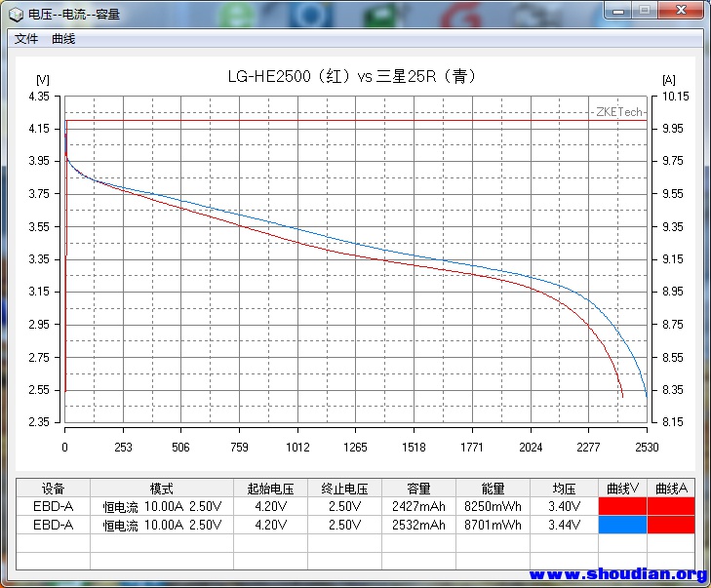
Task: Select the 3.44V average voltage cell
Action: (564, 525)
